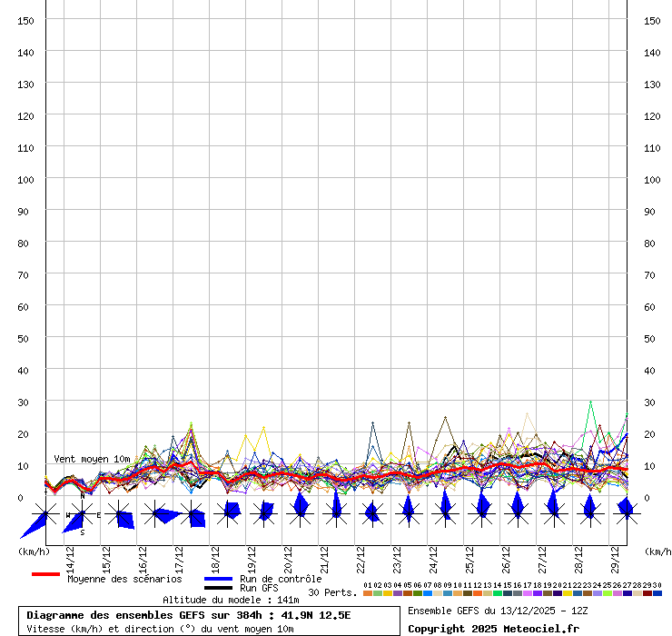Viewport: 672px width, 636px height.
Task: Click the 'Run de contrôle' legend label
Action: pyautogui.click(x=281, y=579)
